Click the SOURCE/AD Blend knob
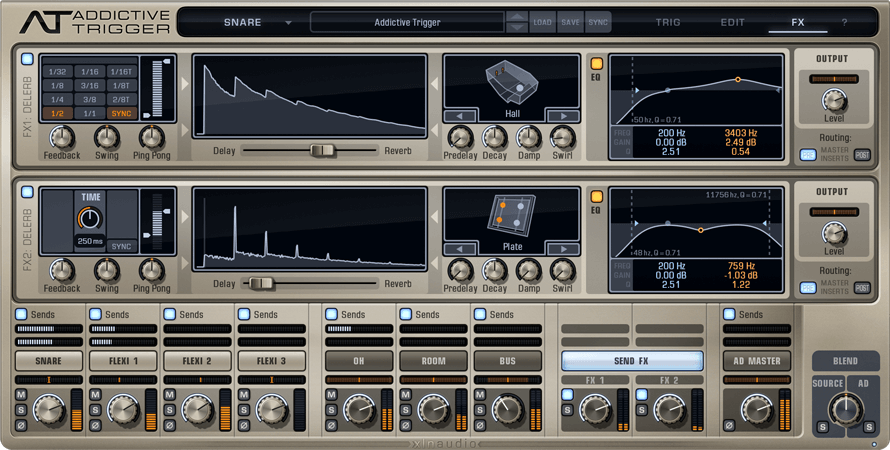Image resolution: width=890 pixels, height=450 pixels. pos(845,408)
